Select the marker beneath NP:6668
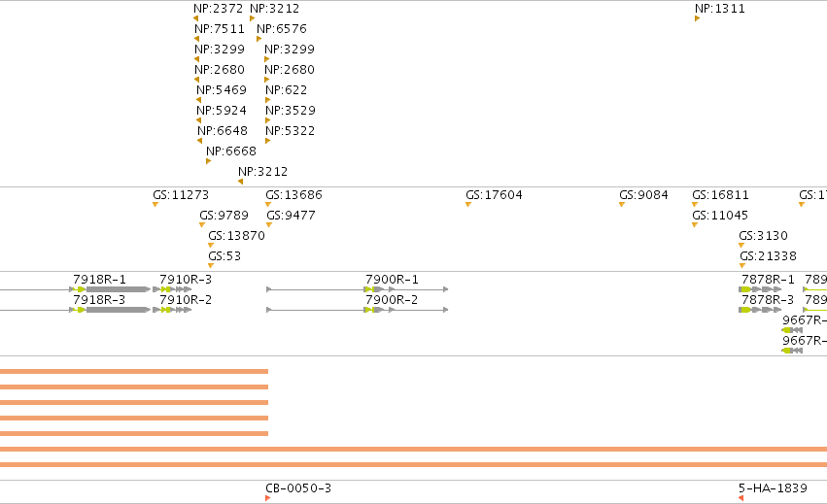827x504 pixels. tap(208, 161)
